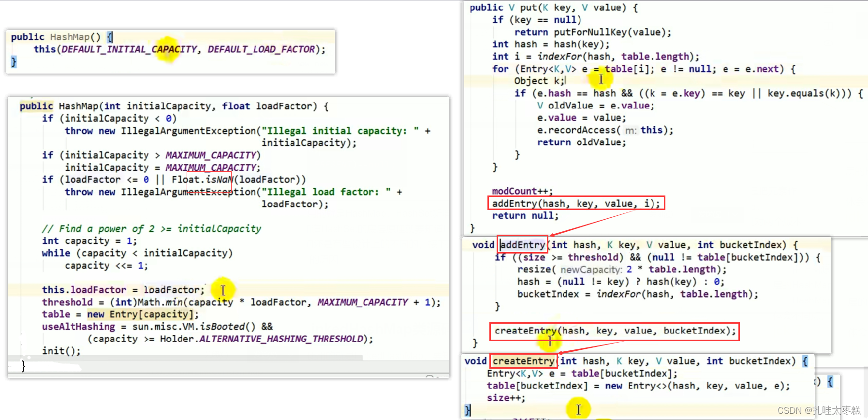Click the 'if (e.hash == hash &&' condition line
This screenshot has width=868, height=420.
click(689, 93)
